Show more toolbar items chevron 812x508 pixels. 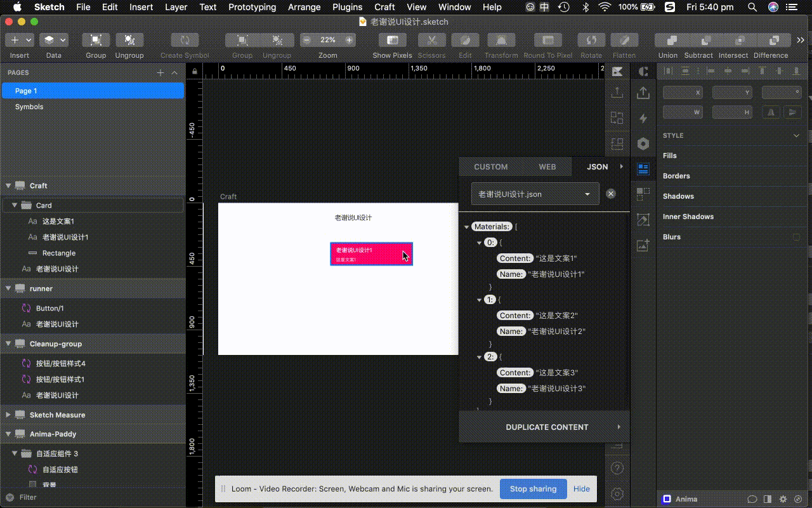click(801, 40)
